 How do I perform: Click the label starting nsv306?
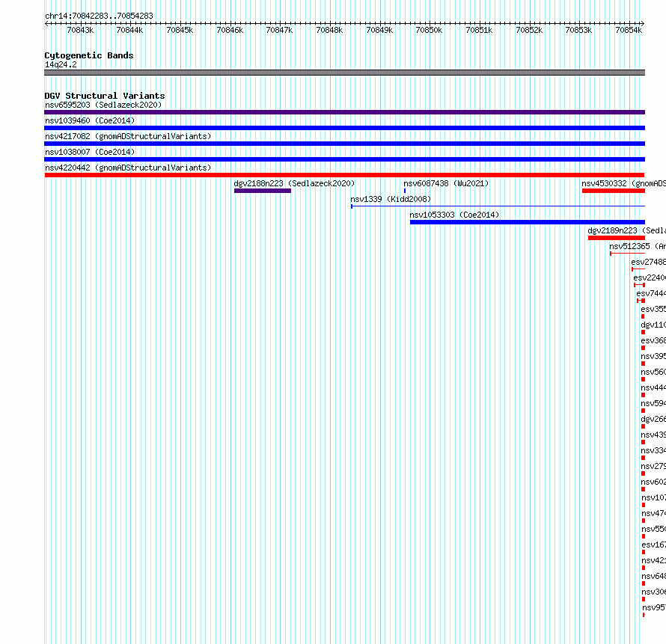pyautogui.click(x=654, y=592)
